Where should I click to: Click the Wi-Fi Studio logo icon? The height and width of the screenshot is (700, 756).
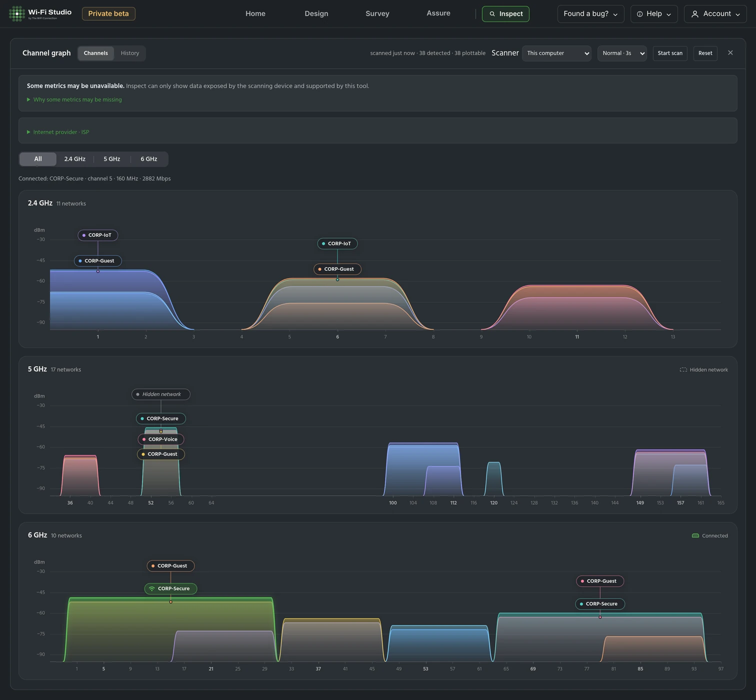tap(17, 13)
